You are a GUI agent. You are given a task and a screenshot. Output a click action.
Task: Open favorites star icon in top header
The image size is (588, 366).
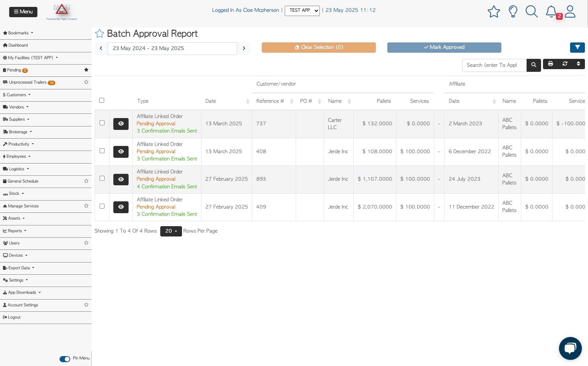pyautogui.click(x=494, y=11)
